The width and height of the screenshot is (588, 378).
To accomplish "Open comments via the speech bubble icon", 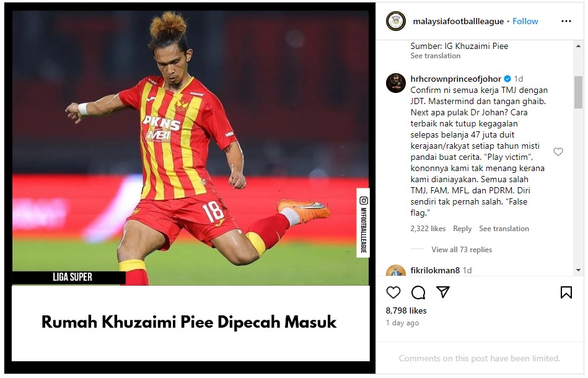I will tap(418, 292).
